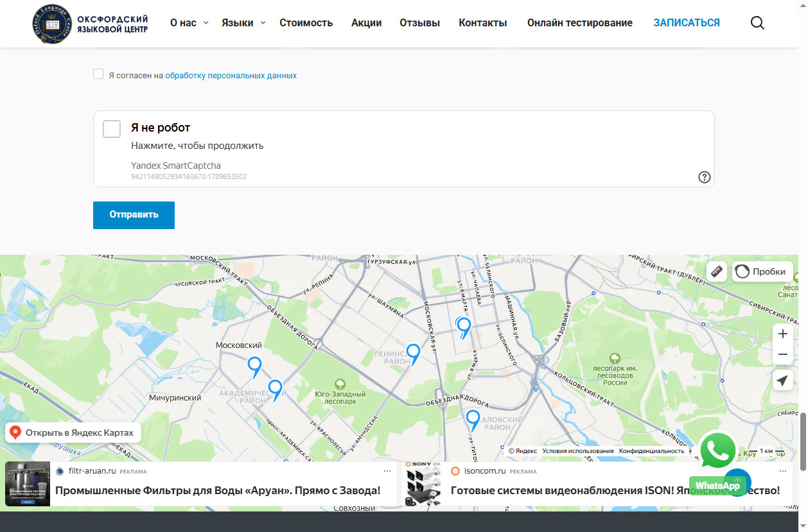Zoom out the map with minus
This screenshot has height=532, width=808.
pyautogui.click(x=782, y=354)
